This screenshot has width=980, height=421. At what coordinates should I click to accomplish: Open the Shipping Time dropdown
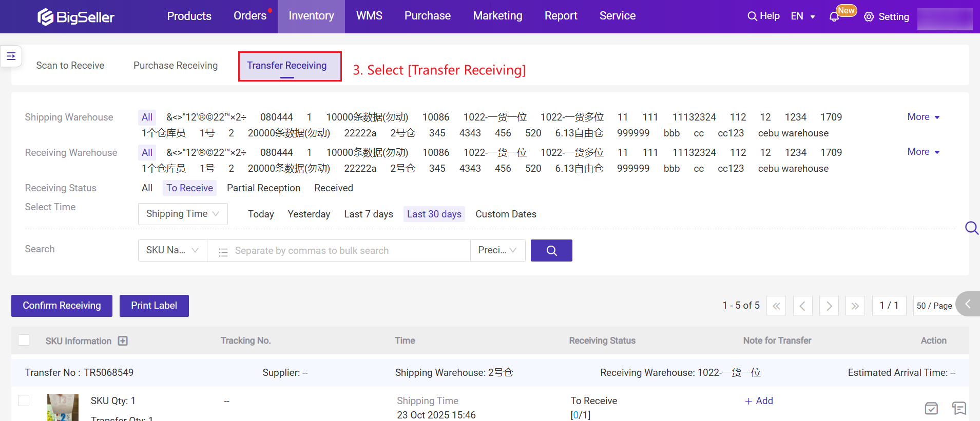[182, 214]
